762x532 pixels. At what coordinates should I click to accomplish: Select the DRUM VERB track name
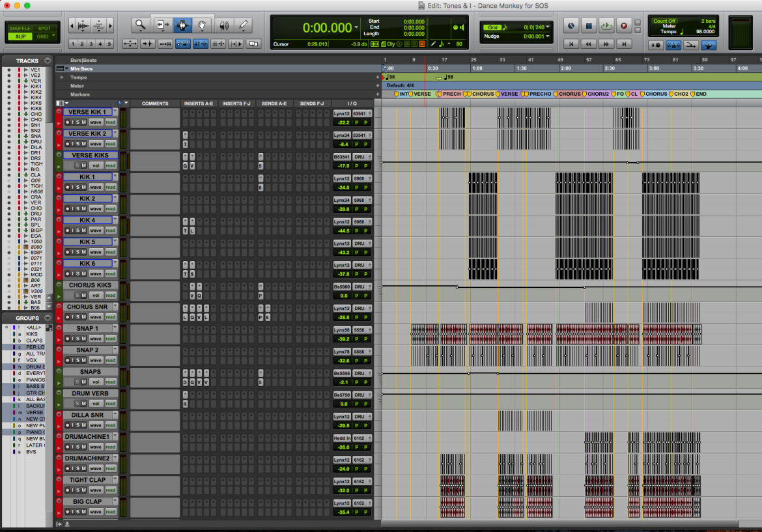[x=90, y=393]
